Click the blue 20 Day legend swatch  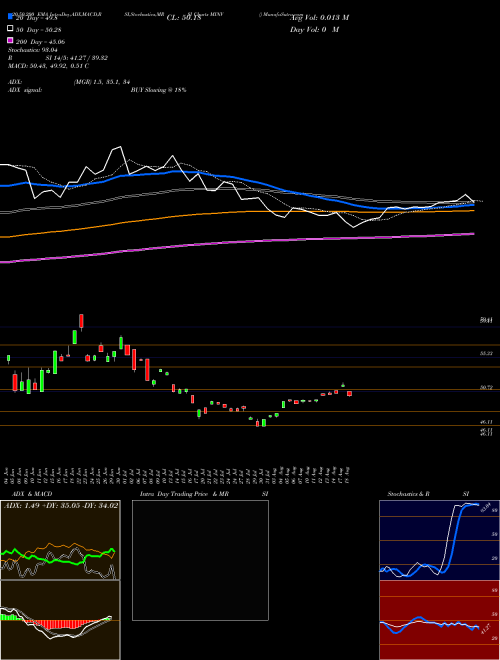(10, 17)
